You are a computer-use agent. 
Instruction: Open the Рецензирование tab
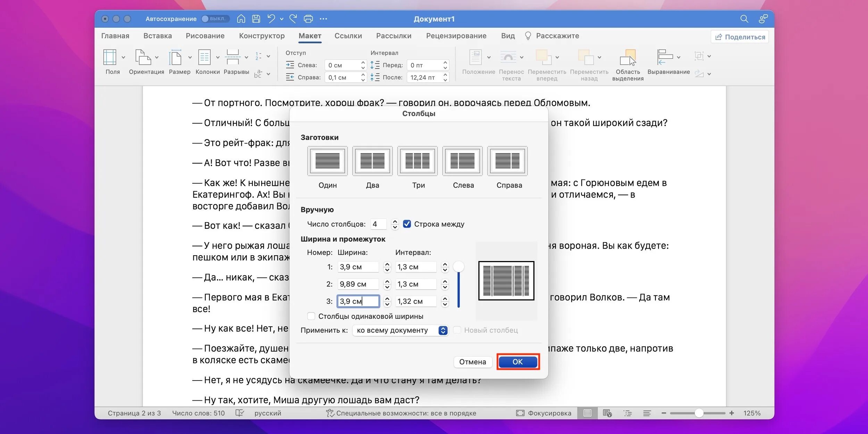point(456,36)
